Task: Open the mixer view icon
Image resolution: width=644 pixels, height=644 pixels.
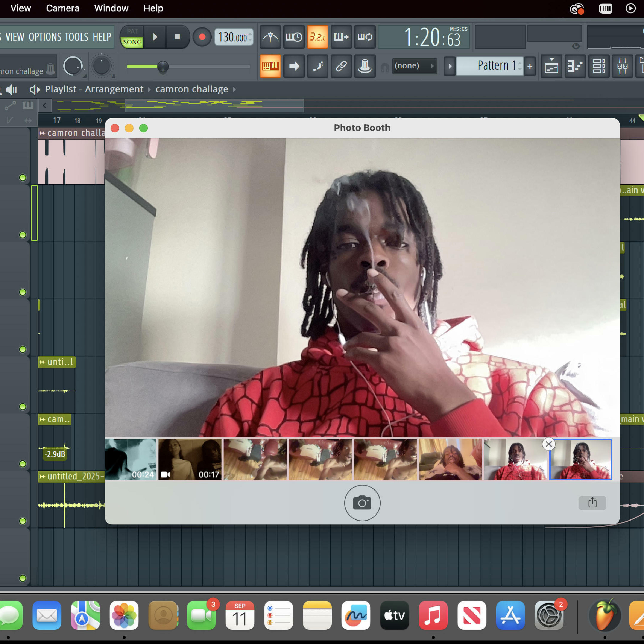Action: click(x=622, y=66)
